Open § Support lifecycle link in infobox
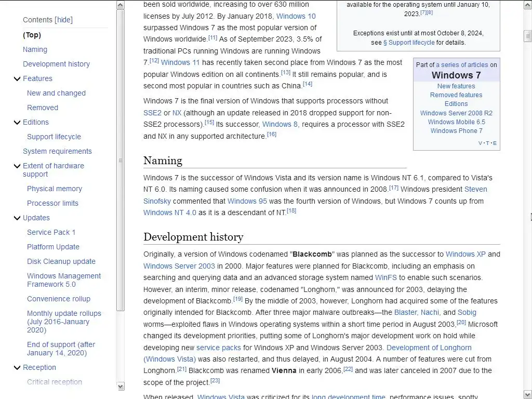Screen dimensions: 532x399 pyautogui.click(x=409, y=43)
